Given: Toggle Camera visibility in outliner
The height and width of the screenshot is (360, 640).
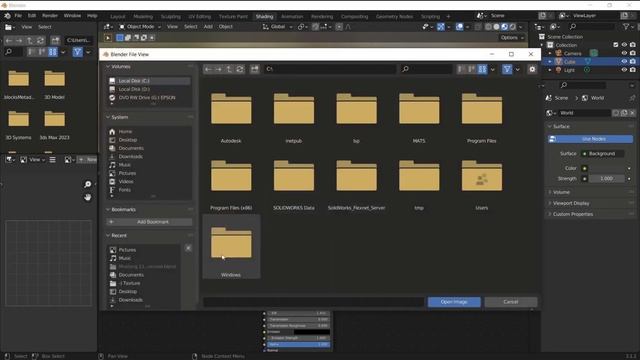Looking at the screenshot, I should coord(624,53).
